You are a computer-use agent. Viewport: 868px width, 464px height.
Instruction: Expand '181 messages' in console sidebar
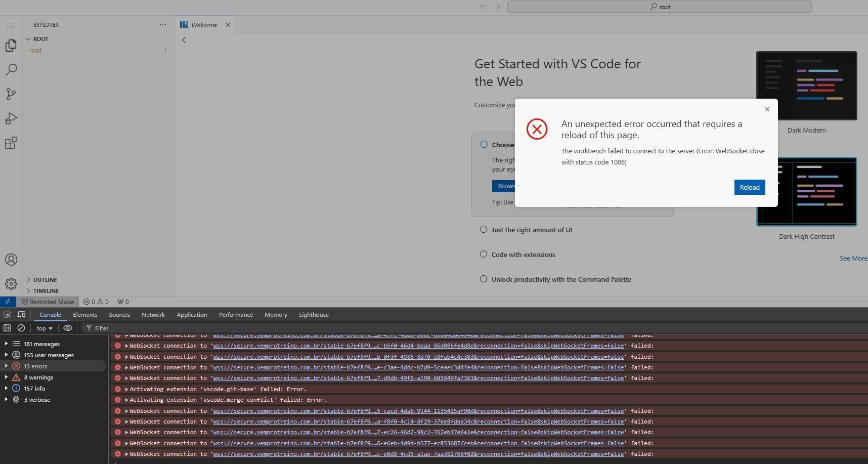6,344
